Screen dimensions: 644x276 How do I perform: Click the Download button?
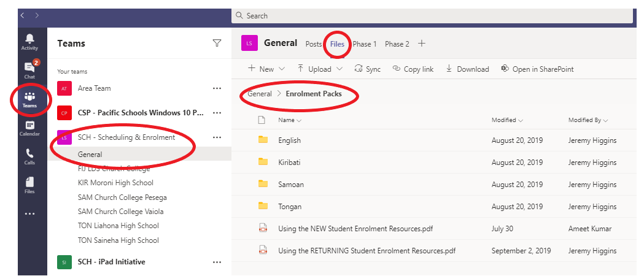click(x=467, y=69)
